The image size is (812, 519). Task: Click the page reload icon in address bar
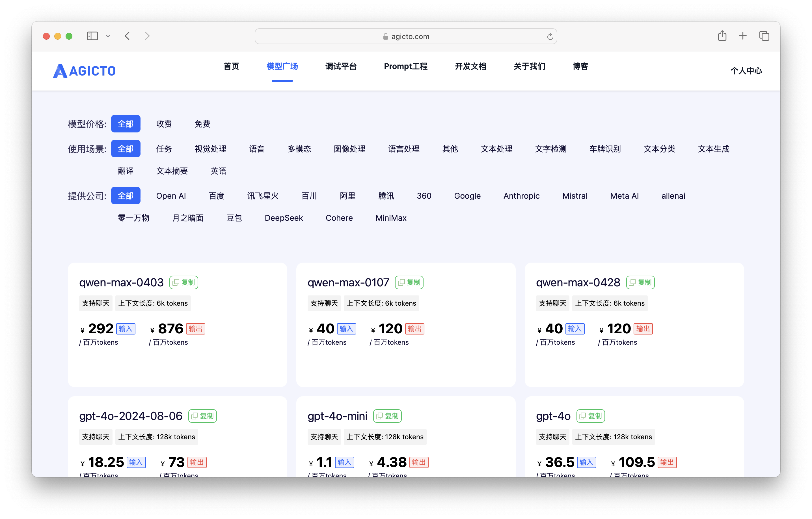[550, 37]
